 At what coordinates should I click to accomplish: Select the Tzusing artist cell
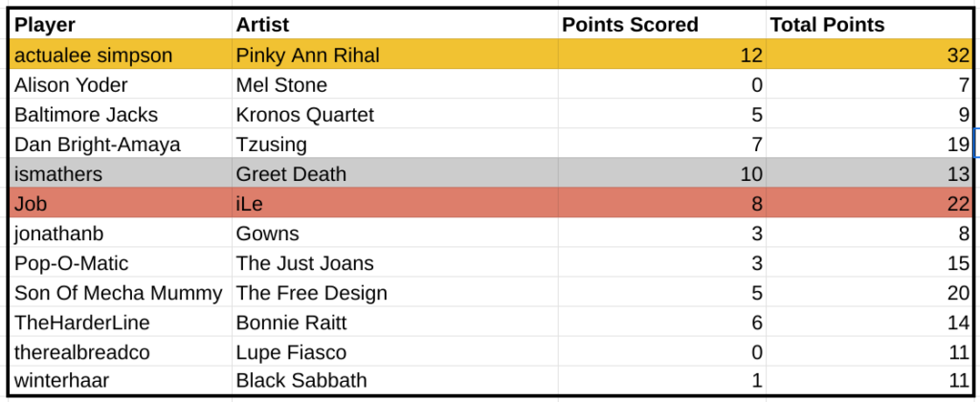[x=393, y=145]
